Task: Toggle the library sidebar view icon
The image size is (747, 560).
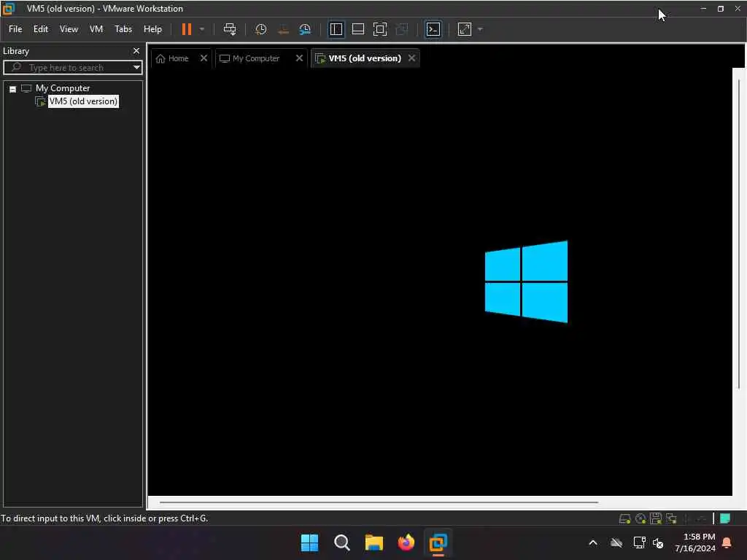Action: pyautogui.click(x=336, y=29)
